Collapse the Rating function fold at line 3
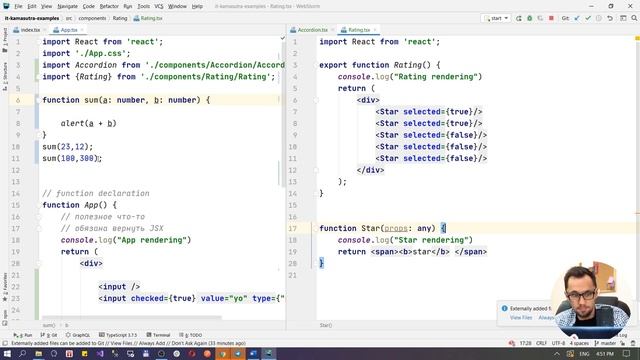Image resolution: width=640 pixels, height=360 pixels. pyautogui.click(x=316, y=65)
